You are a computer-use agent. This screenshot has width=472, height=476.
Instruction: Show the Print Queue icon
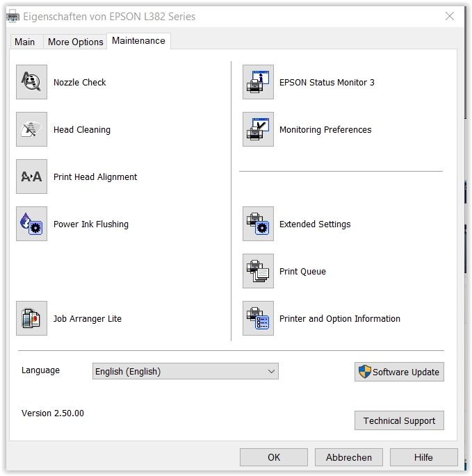(258, 271)
